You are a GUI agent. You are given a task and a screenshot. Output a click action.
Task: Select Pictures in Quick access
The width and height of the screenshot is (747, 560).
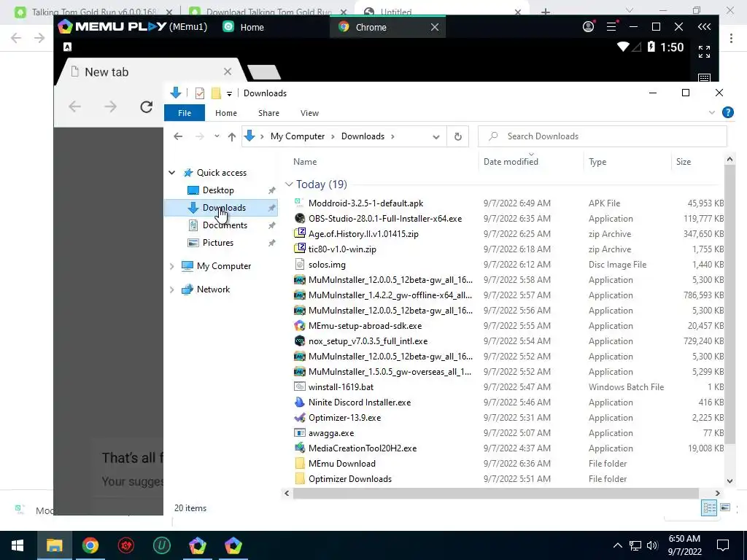click(217, 243)
